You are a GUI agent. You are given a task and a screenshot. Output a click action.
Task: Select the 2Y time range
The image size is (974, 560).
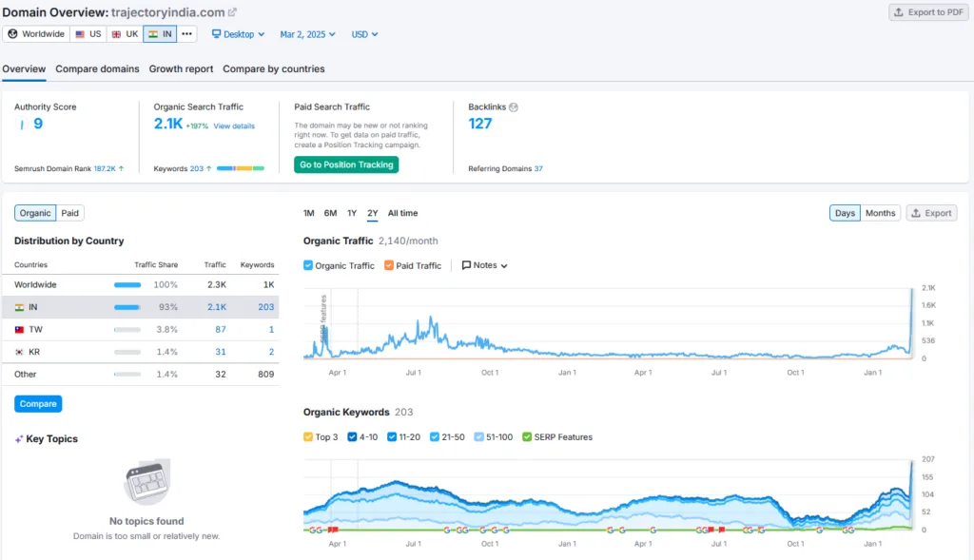point(373,213)
